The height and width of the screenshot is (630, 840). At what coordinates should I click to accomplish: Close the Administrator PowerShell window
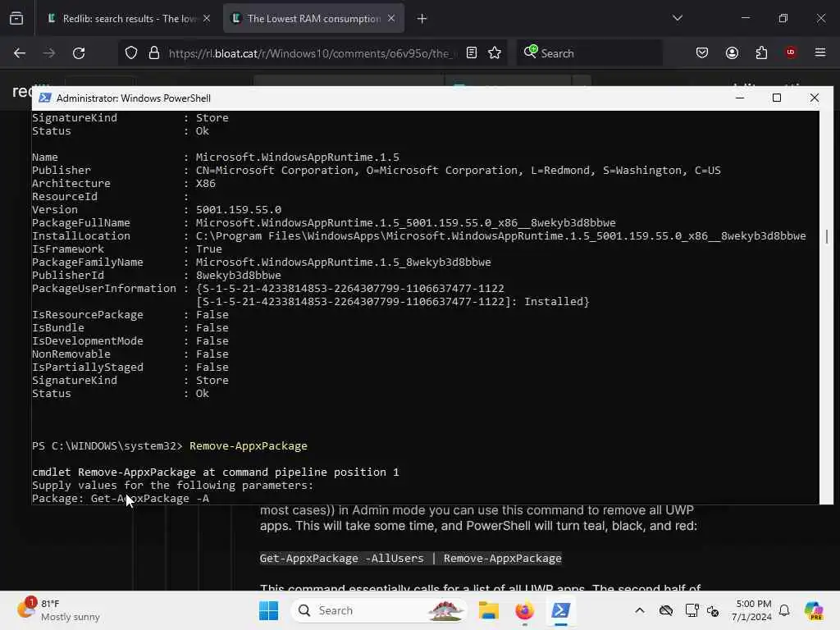click(815, 98)
